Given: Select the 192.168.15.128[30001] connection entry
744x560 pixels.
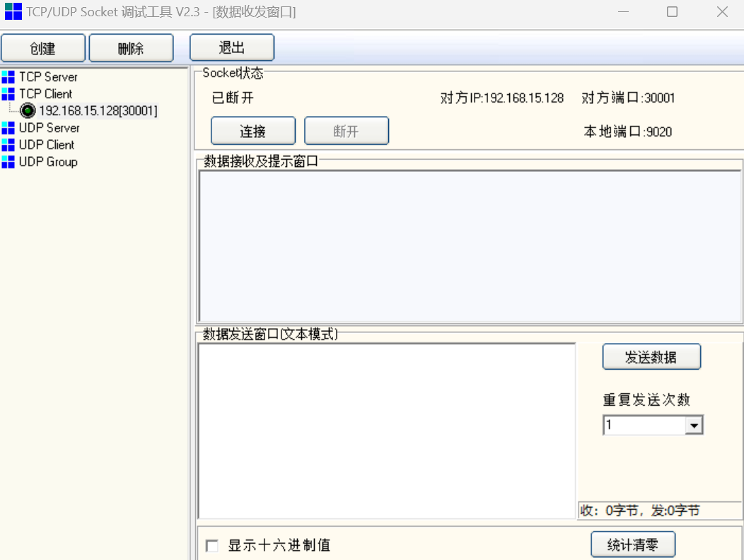Looking at the screenshot, I should click(98, 111).
